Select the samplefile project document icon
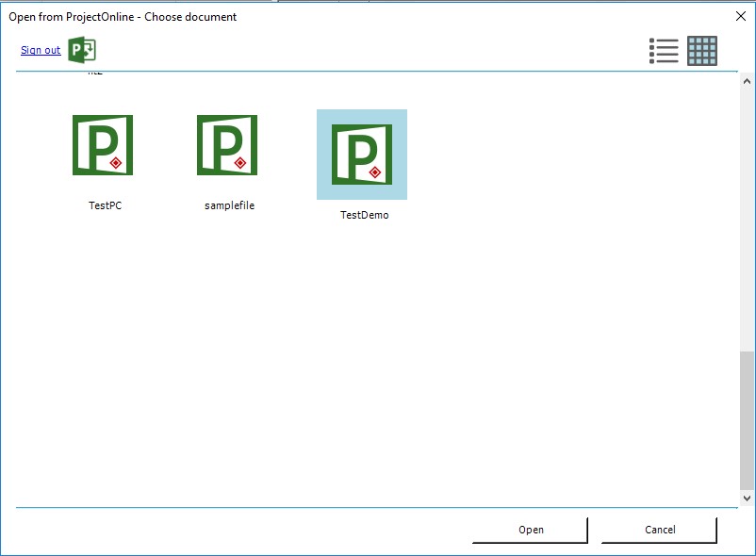This screenshot has width=756, height=556. [225, 145]
